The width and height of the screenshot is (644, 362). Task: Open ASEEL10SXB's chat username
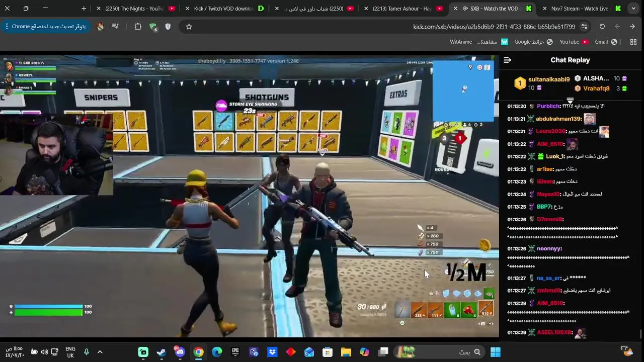coord(554,332)
